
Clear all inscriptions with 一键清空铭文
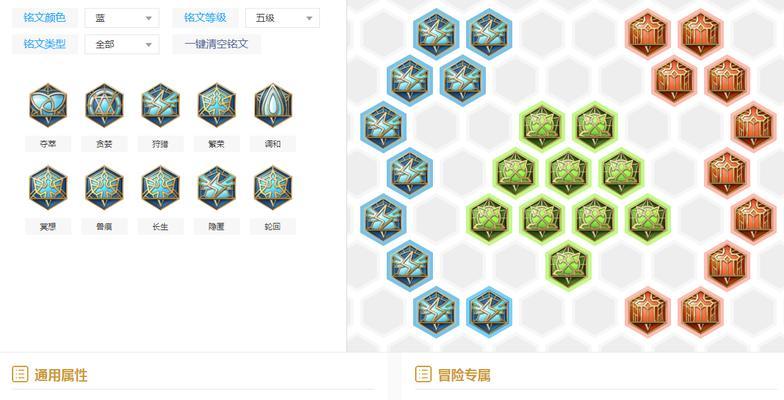point(216,44)
